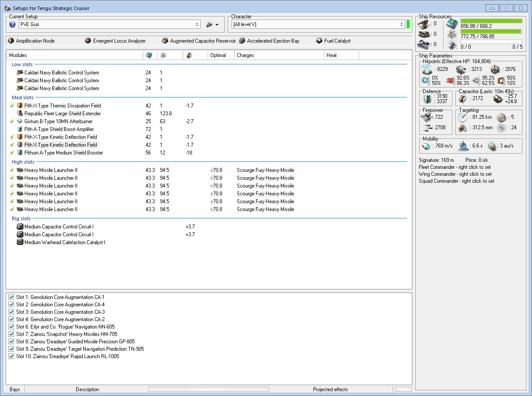Image resolution: width=532 pixels, height=396 pixels.
Task: Open the PvE Guri setup dropdown
Action: click(x=109, y=24)
